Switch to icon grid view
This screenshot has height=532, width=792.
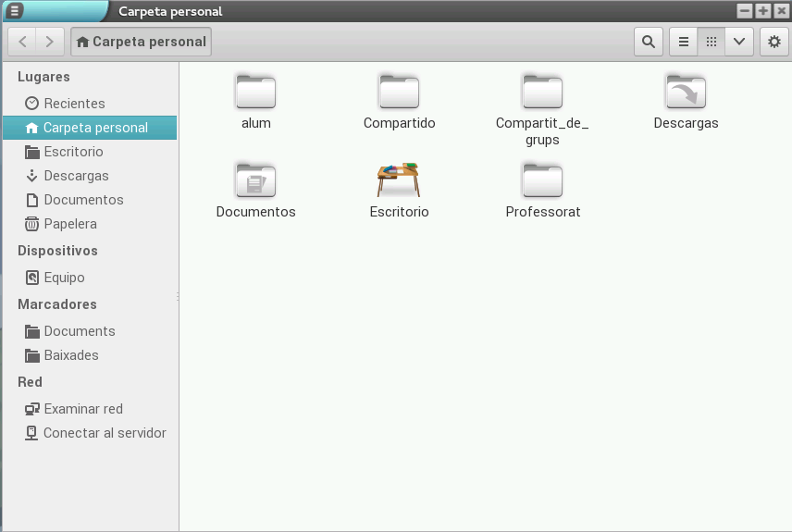click(x=711, y=42)
